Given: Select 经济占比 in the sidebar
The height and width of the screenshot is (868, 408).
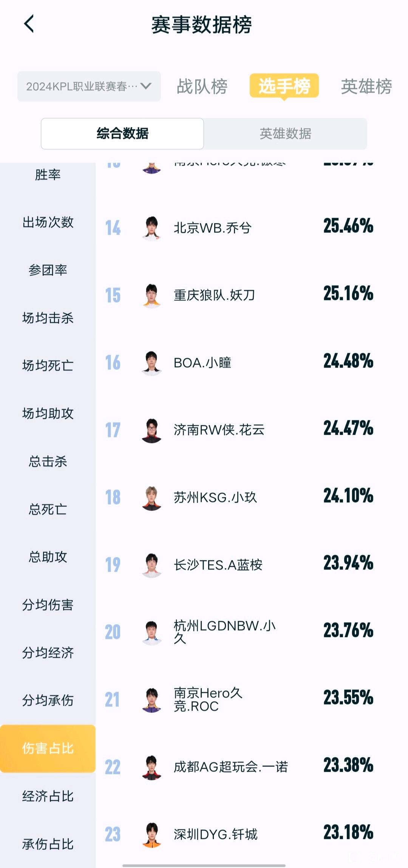Looking at the screenshot, I should pos(48,796).
